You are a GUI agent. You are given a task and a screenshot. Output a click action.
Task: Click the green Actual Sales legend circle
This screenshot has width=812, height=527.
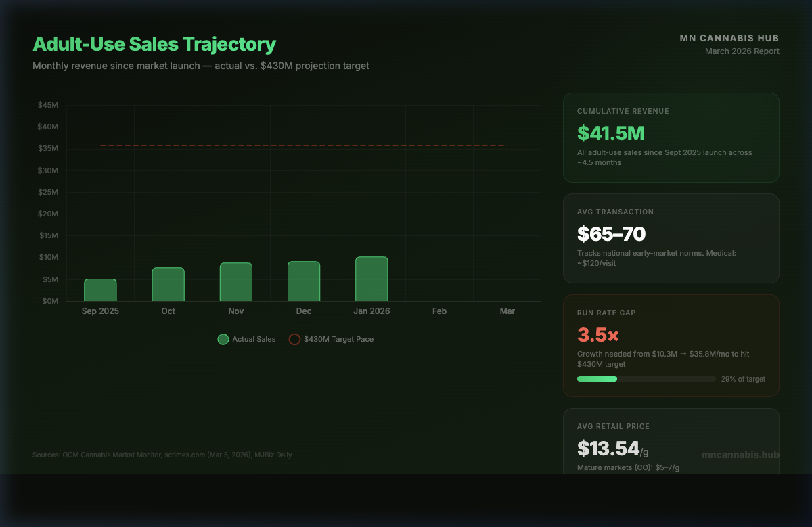pyautogui.click(x=223, y=339)
